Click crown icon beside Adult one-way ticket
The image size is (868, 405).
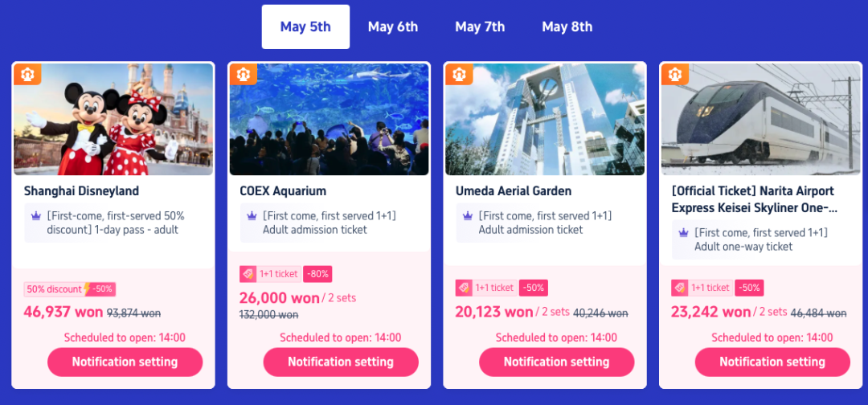tap(684, 233)
